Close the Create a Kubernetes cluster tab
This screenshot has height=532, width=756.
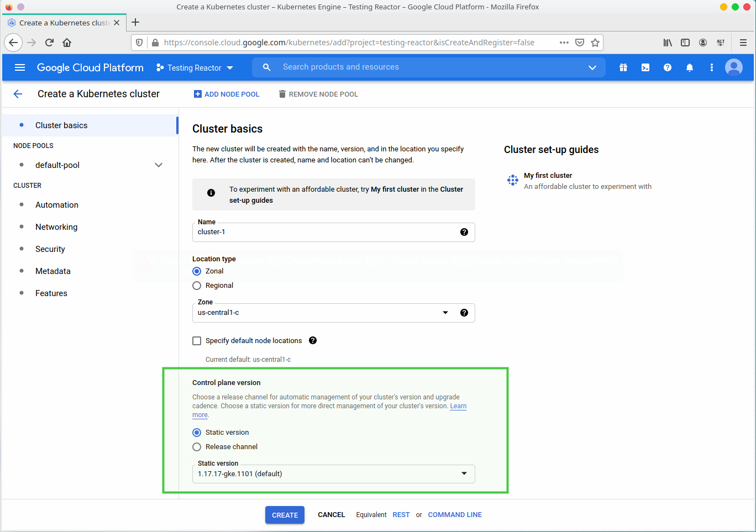point(117,23)
